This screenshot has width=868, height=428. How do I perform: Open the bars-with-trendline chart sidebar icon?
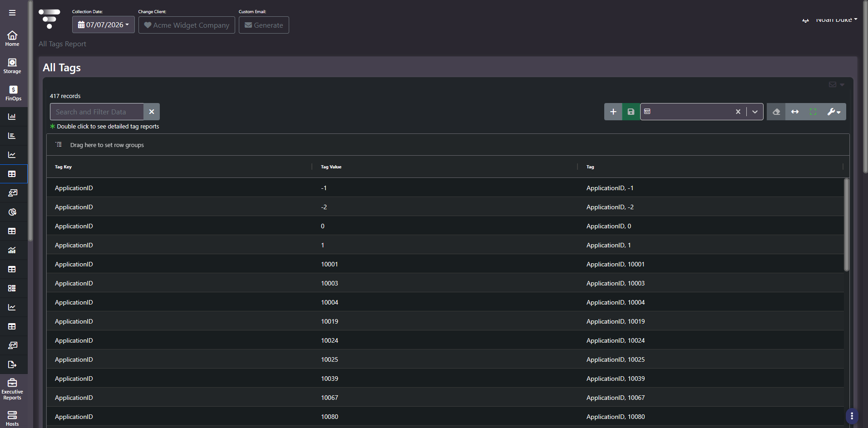[x=12, y=250]
